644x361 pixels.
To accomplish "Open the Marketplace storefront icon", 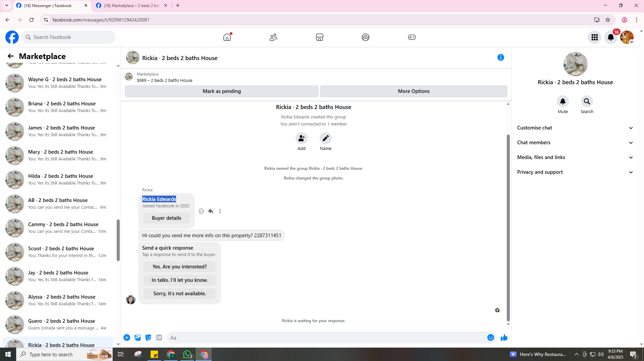I will click(x=320, y=37).
